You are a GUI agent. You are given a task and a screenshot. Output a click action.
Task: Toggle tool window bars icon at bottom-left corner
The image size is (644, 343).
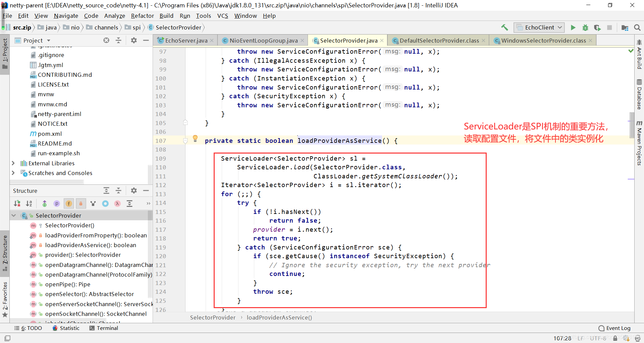tap(7, 338)
